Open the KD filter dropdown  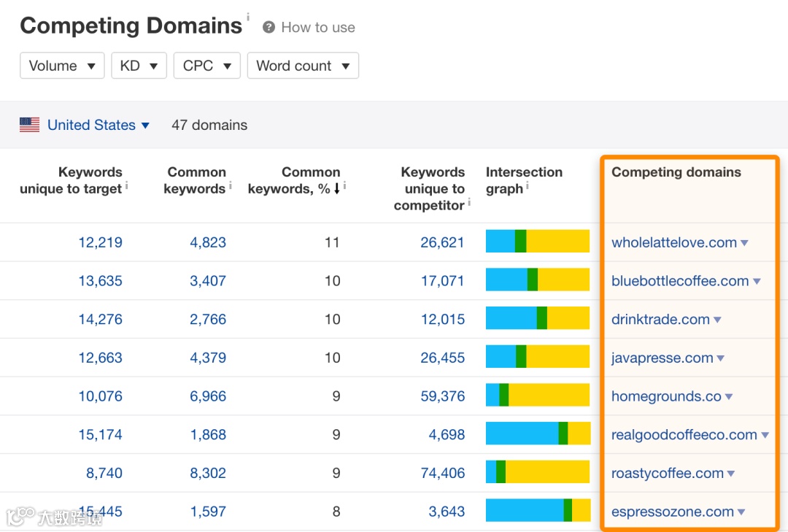[139, 66]
